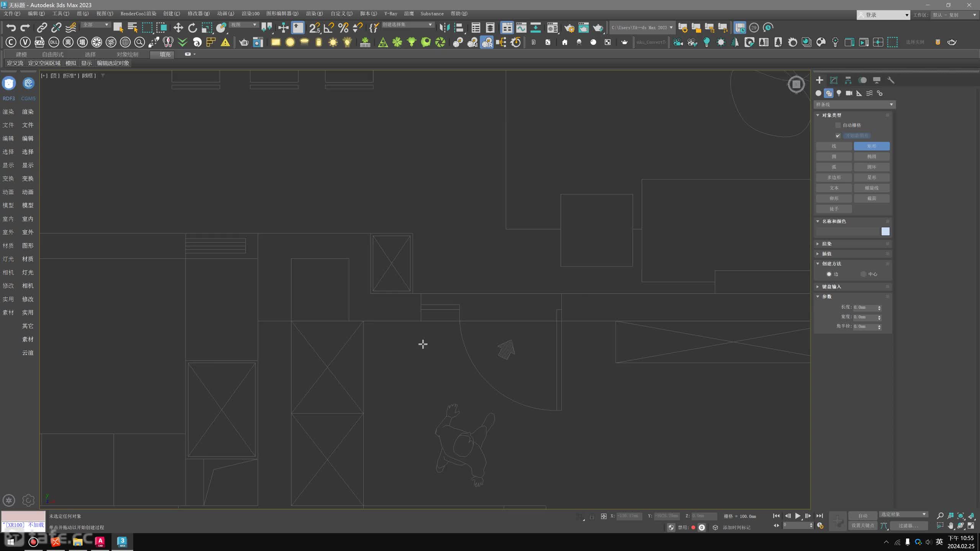Select the Scale tool icon
This screenshot has width=980, height=551.
pyautogui.click(x=207, y=28)
